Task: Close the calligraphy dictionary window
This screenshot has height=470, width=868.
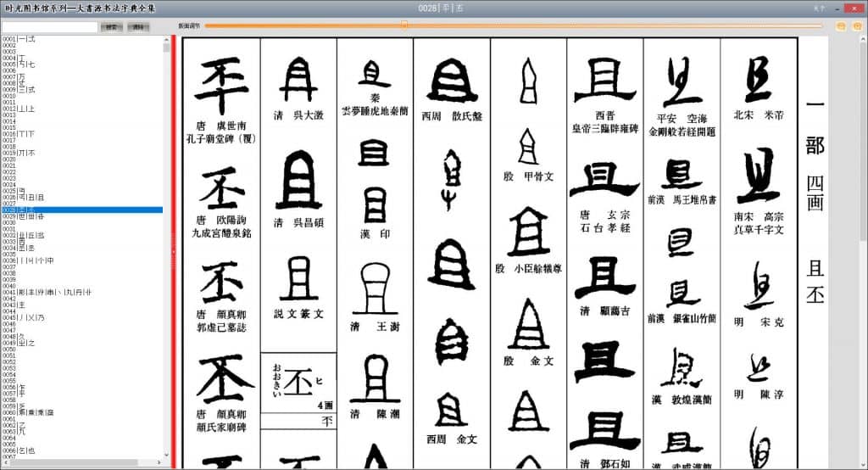Action: pos(854,8)
